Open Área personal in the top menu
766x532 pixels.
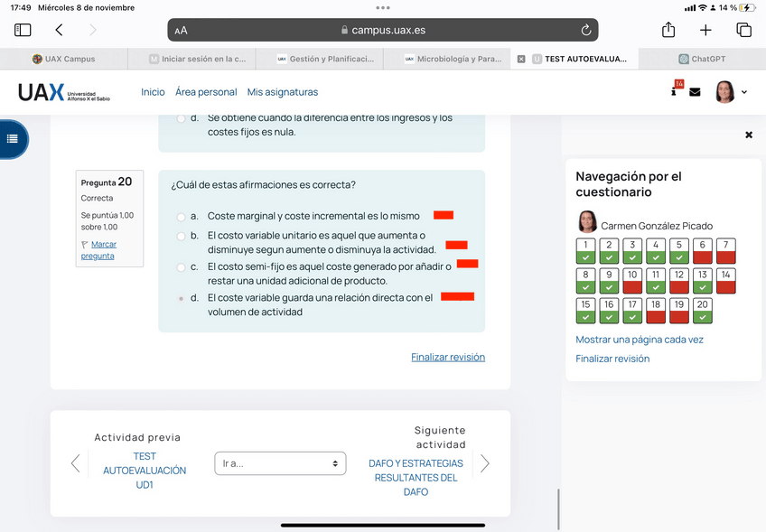[x=206, y=92]
